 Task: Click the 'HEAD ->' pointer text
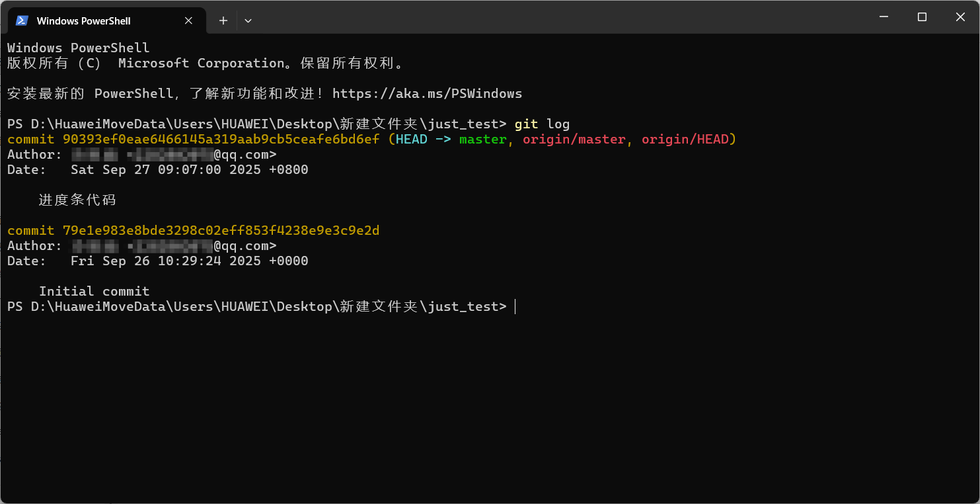coord(423,140)
